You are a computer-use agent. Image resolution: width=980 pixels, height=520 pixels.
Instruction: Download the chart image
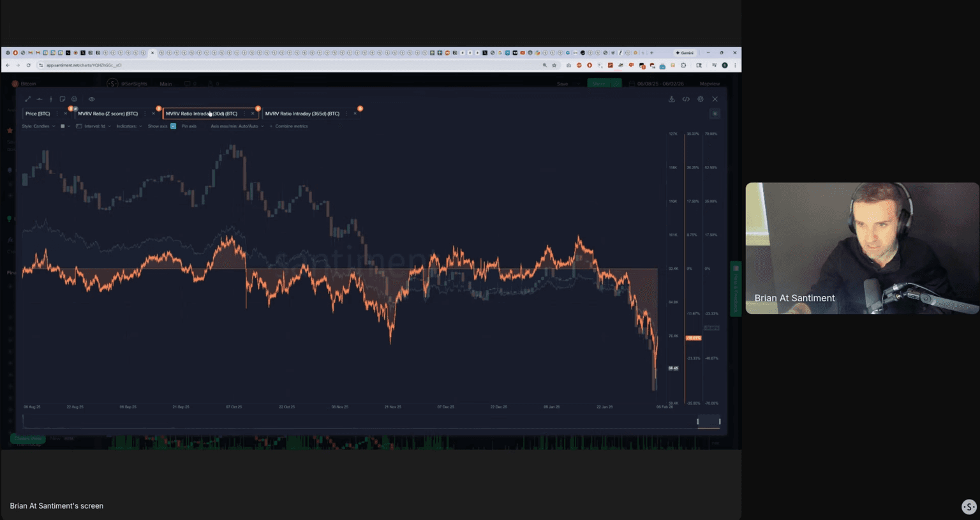click(x=671, y=99)
